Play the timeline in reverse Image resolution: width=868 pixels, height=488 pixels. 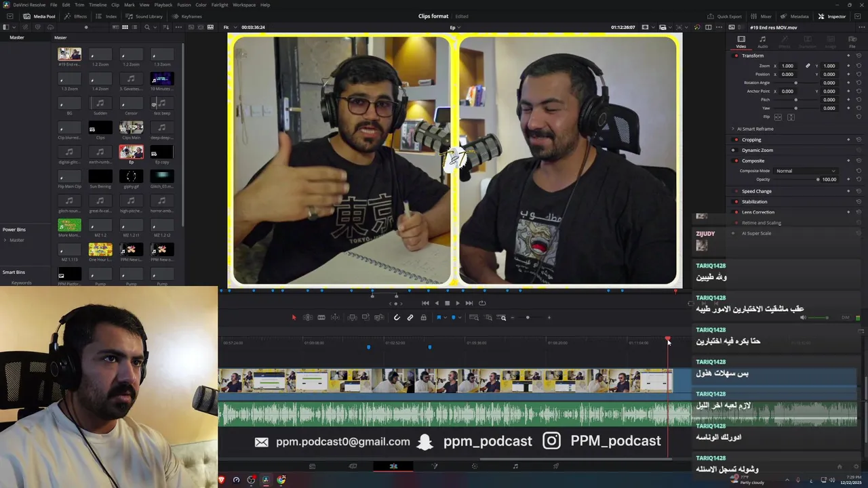436,303
